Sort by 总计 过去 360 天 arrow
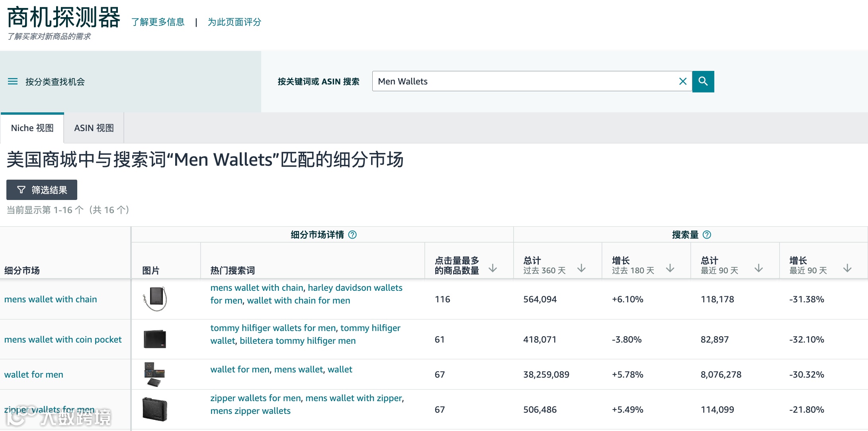 click(x=581, y=268)
